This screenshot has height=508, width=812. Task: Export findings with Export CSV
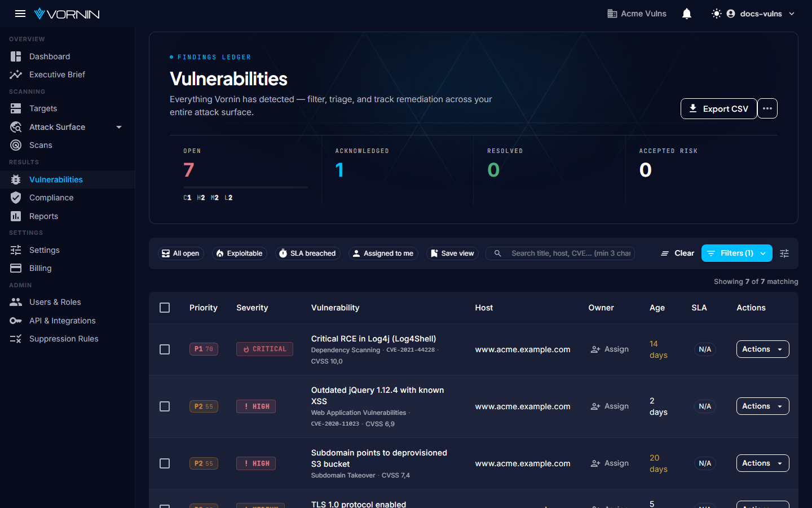(x=718, y=108)
